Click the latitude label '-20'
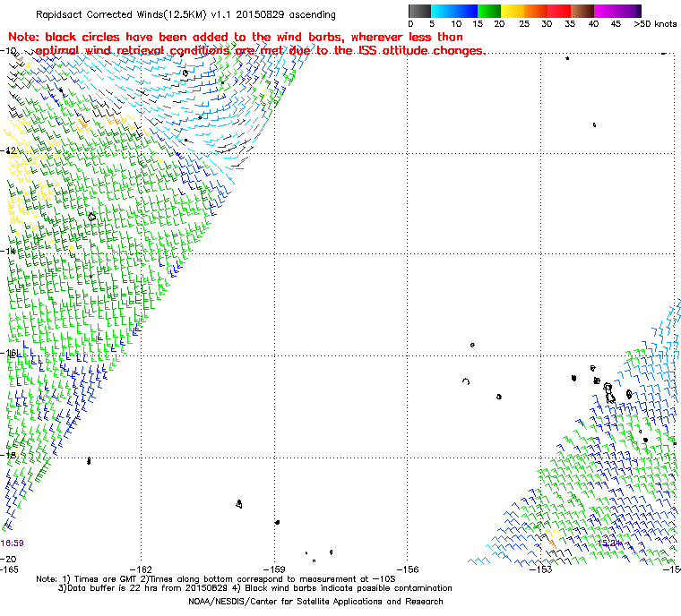This screenshot has height=616, width=681. pyautogui.click(x=9, y=559)
